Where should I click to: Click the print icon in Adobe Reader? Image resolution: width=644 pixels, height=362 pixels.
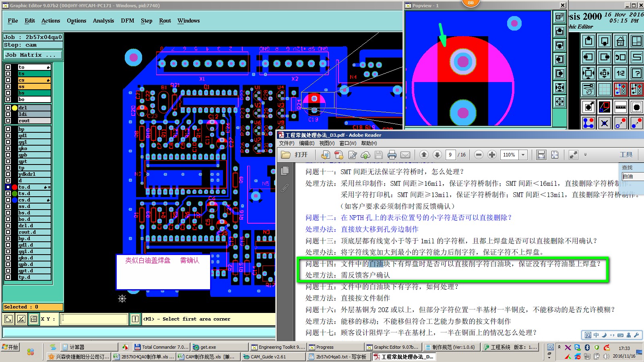tap(392, 155)
